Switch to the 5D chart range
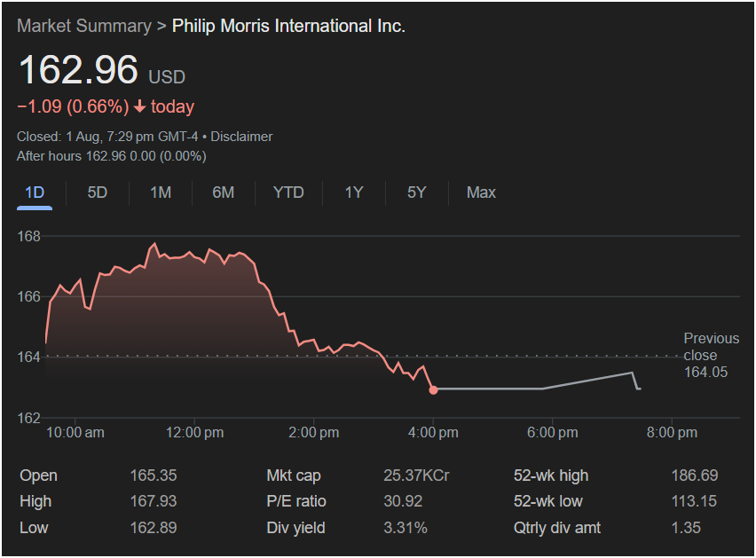This screenshot has height=558, width=756. coord(98,193)
